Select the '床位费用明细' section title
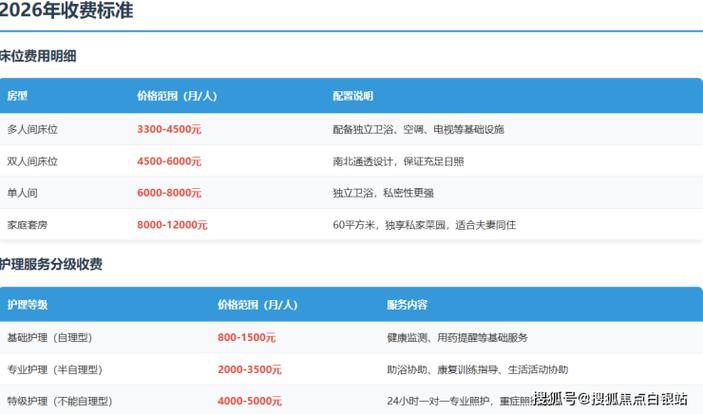Screen dimensions: 703x414 point(38,56)
